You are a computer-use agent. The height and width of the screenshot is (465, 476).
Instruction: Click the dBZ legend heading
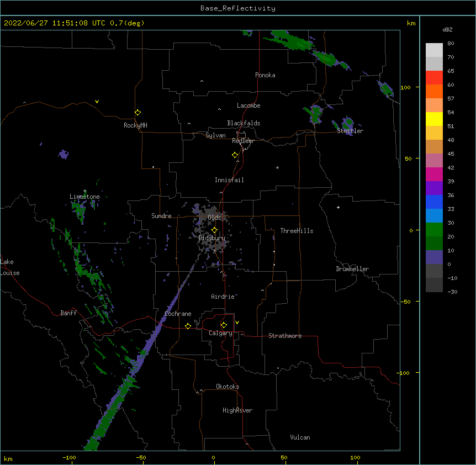click(447, 29)
